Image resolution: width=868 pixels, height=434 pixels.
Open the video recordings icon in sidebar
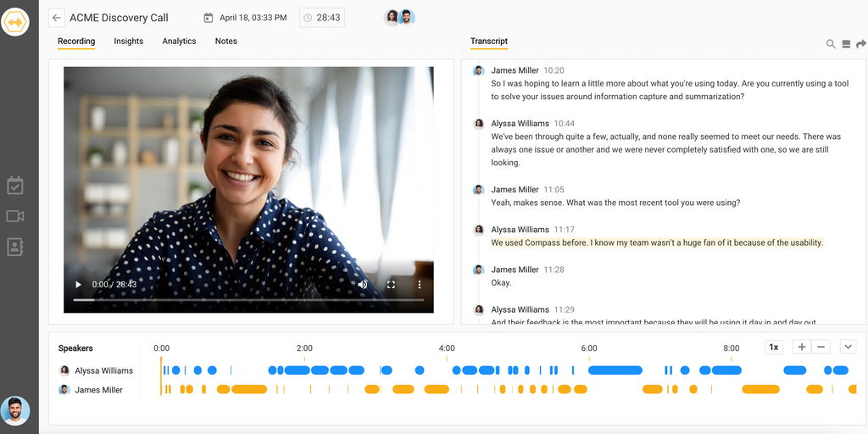15,216
